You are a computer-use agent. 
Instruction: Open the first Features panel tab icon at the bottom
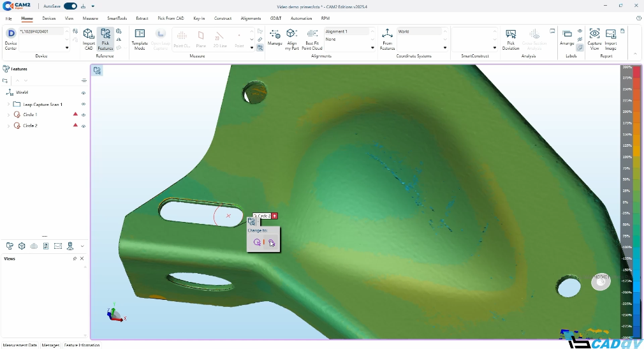[10, 246]
